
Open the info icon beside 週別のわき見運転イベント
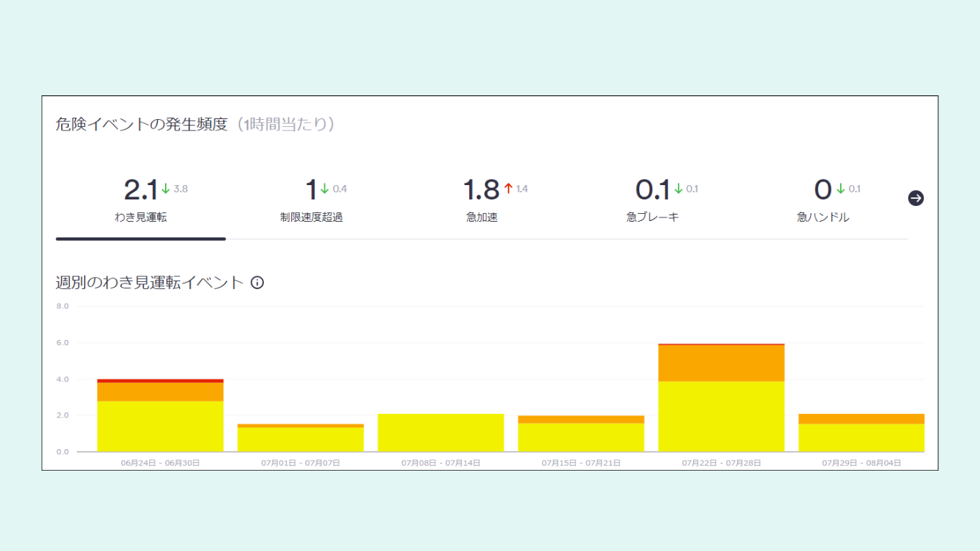click(x=258, y=283)
